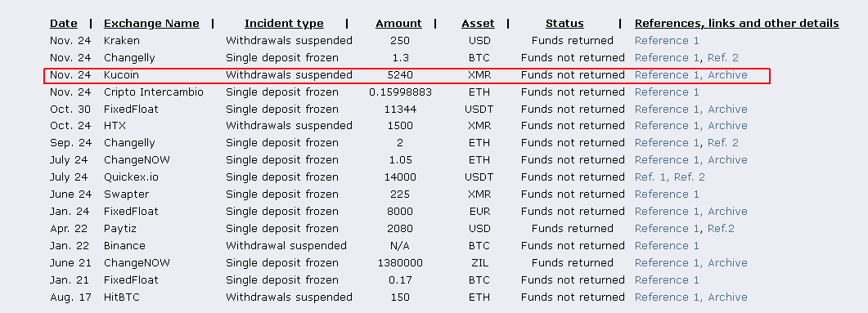
Task: Click Reference 1 for Cripto Intercambio
Action: pyautogui.click(x=667, y=92)
